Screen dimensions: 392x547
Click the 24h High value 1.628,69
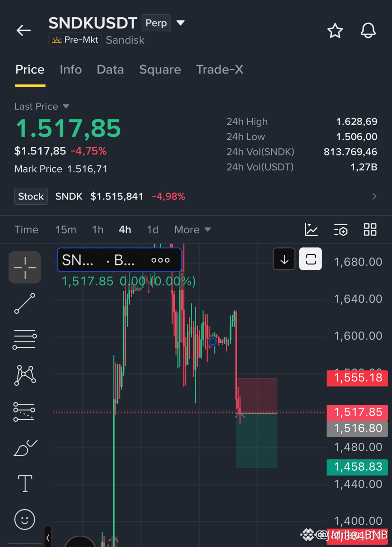(x=357, y=121)
